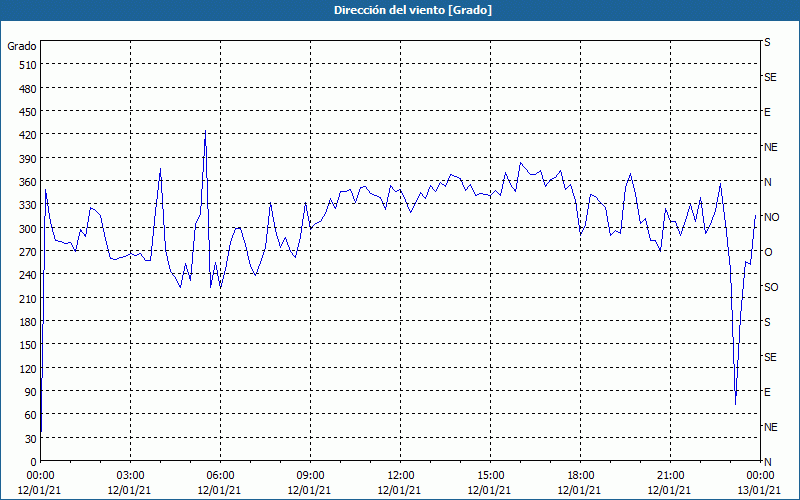
Task: Select the 30 y-axis tick label
Action: coord(31,439)
